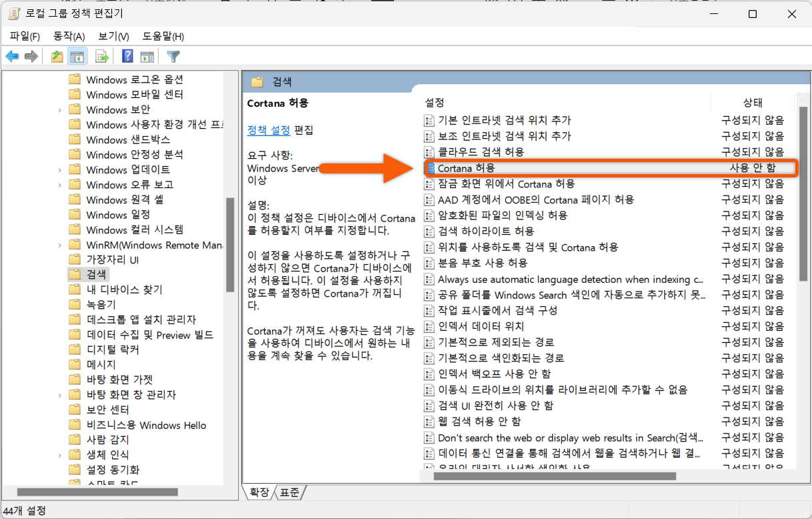Open help using the question mark icon

coord(127,56)
